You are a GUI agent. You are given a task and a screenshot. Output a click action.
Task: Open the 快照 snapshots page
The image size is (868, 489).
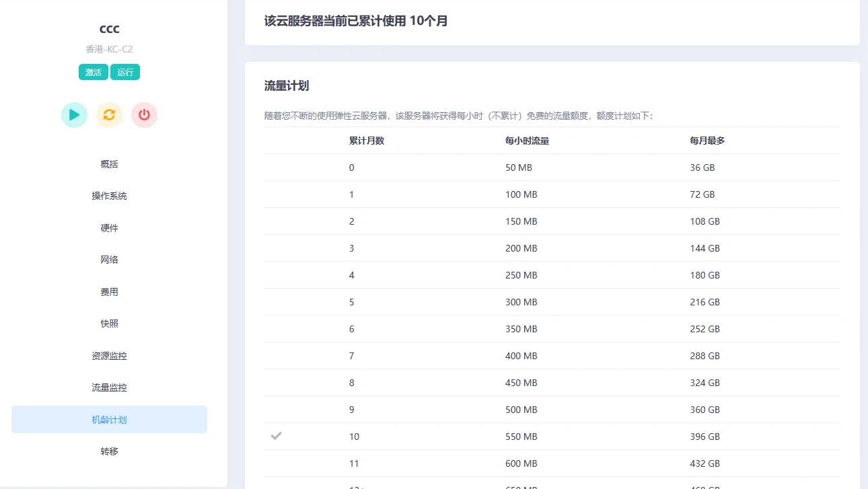109,324
